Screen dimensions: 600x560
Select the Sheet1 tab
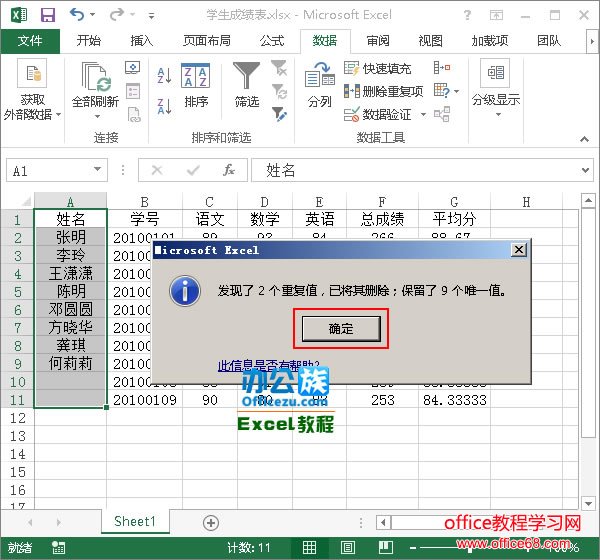tap(135, 521)
